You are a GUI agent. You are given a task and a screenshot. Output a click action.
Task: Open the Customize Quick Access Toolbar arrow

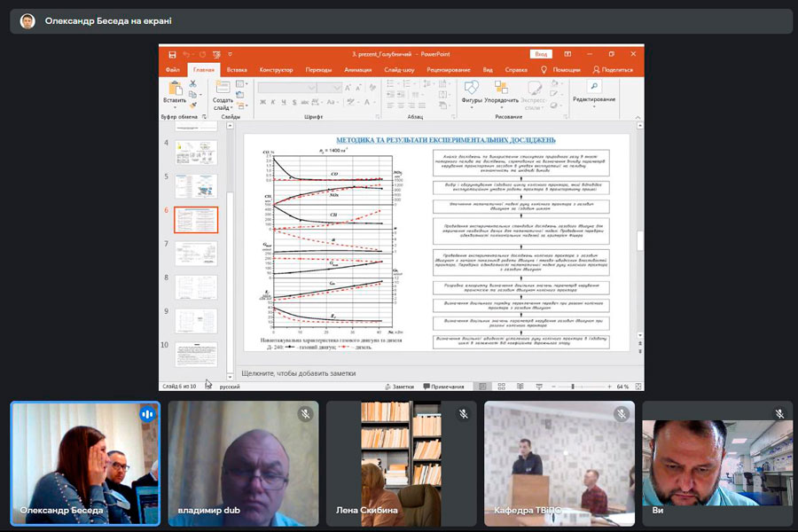coord(230,54)
